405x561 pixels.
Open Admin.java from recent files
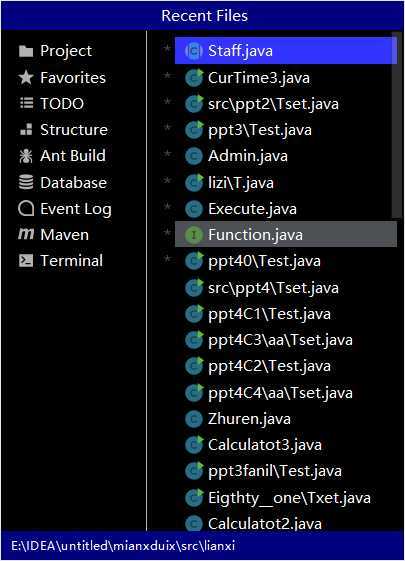(x=286, y=156)
